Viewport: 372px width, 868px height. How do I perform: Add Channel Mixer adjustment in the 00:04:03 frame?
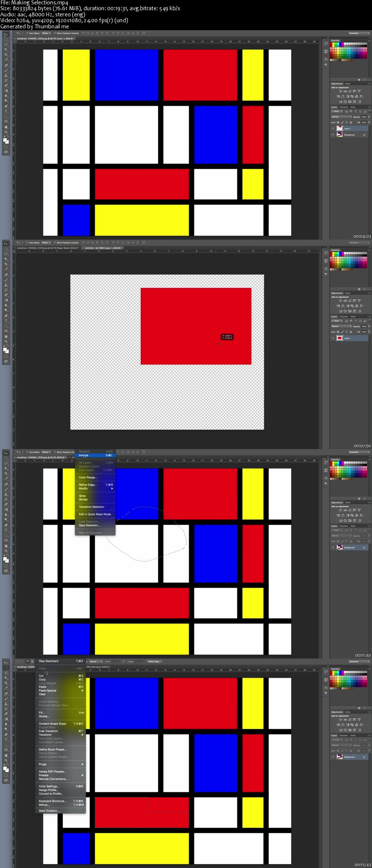pyautogui.click(x=357, y=96)
